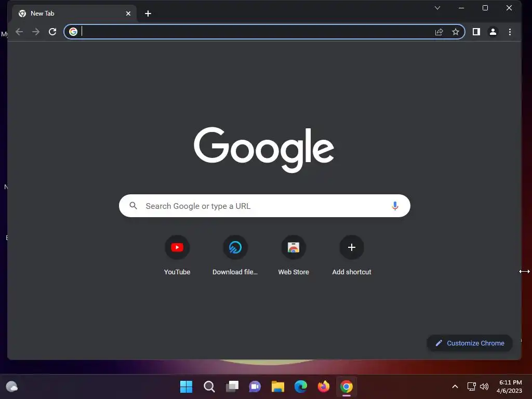Open the tab search chevron
This screenshot has width=532, height=399.
click(x=437, y=8)
